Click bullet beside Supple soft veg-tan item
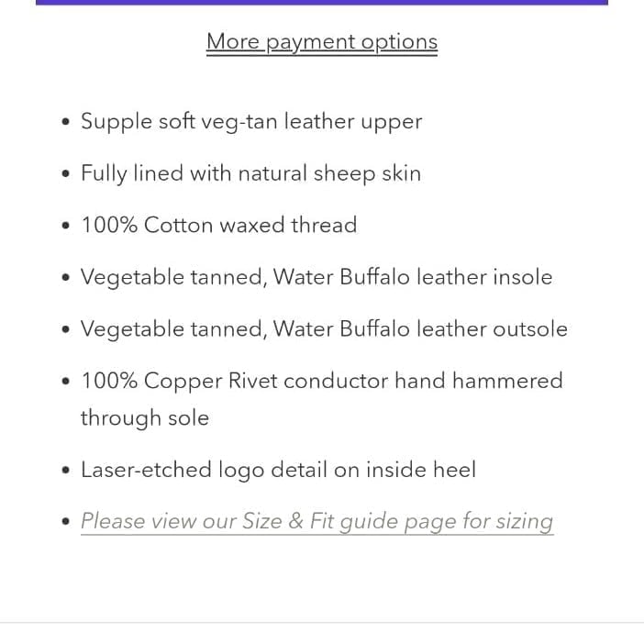The height and width of the screenshot is (644, 644). pyautogui.click(x=65, y=122)
